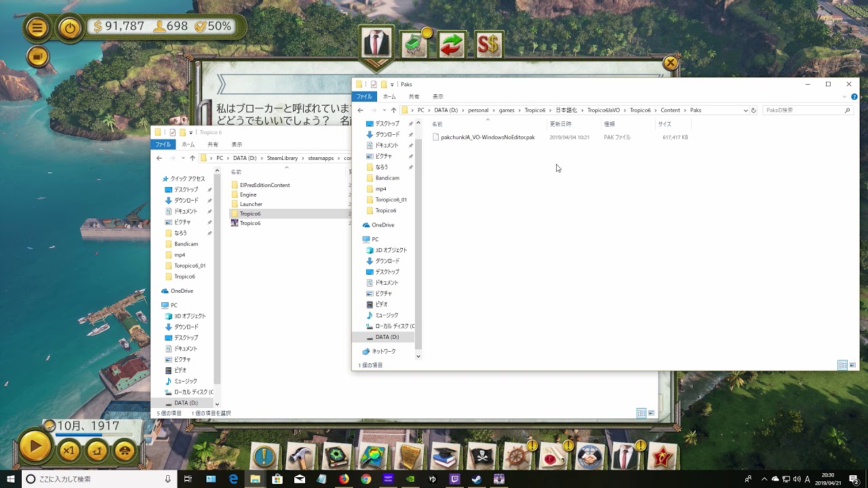The image size is (868, 488).
Task: Switch Tropico 6 window to details view
Action: 642,413
